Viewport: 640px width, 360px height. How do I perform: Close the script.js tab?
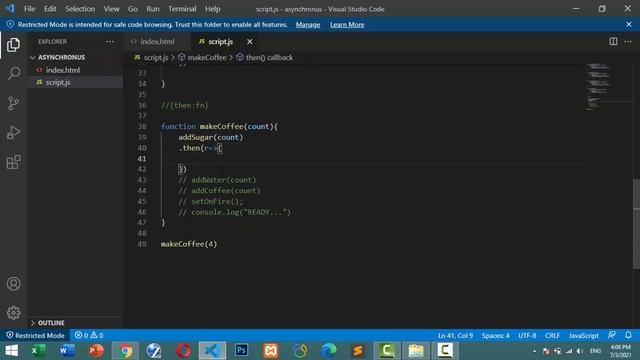(250, 42)
